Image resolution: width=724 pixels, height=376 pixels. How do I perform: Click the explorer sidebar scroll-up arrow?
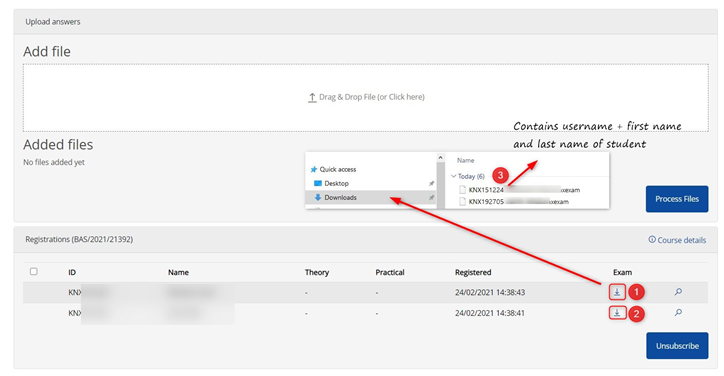tap(440, 158)
